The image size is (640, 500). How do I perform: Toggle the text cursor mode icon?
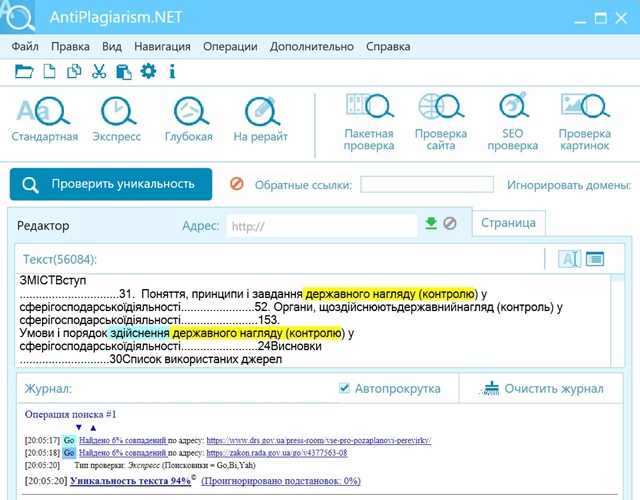click(x=569, y=259)
